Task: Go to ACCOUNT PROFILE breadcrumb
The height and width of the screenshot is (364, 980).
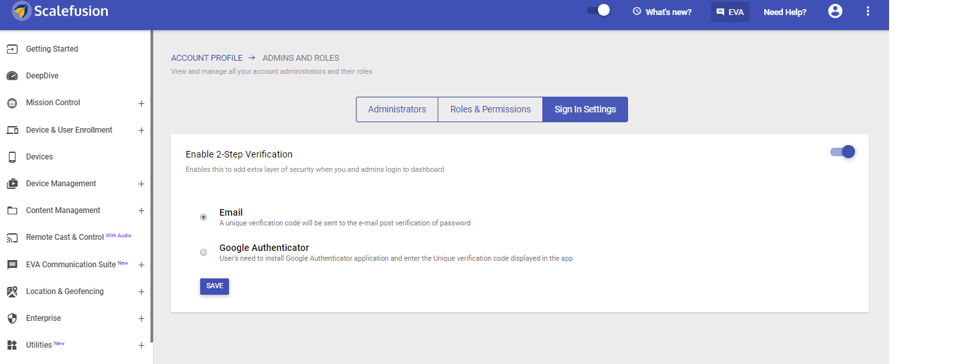Action: [207, 58]
